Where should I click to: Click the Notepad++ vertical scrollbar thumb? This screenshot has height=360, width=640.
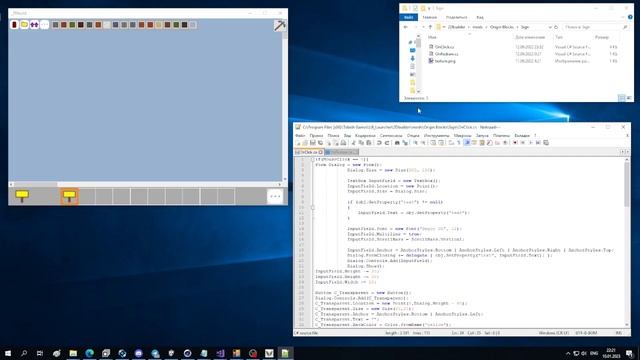(627, 184)
